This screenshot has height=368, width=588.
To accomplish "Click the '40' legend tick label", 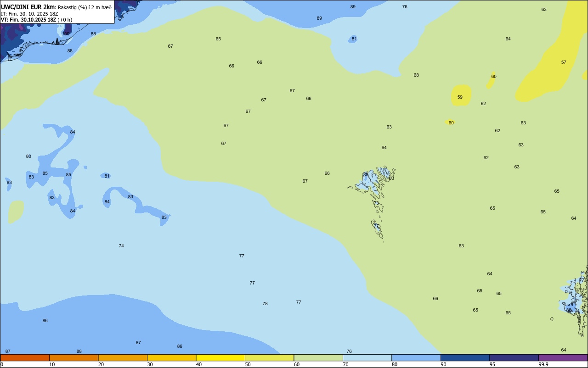I will [199, 364].
